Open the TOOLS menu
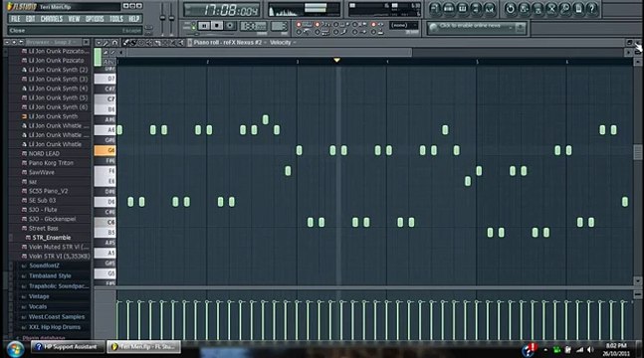The image size is (644, 358). [116, 19]
